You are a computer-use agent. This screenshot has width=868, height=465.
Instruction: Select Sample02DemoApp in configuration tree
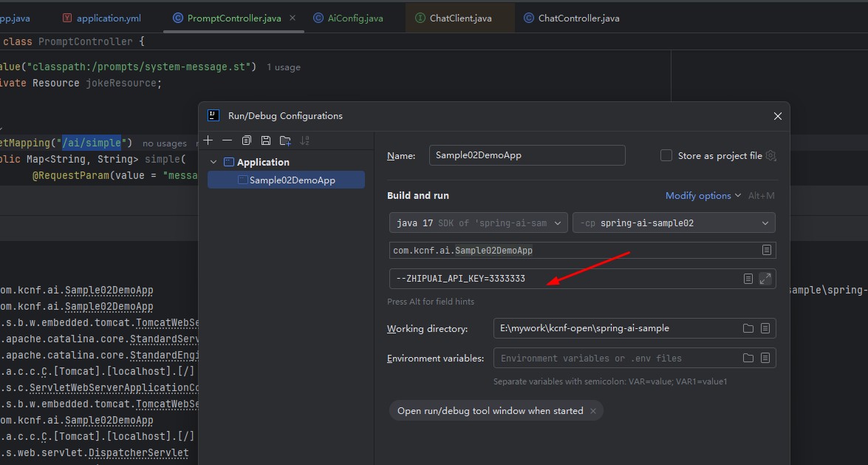tap(292, 180)
